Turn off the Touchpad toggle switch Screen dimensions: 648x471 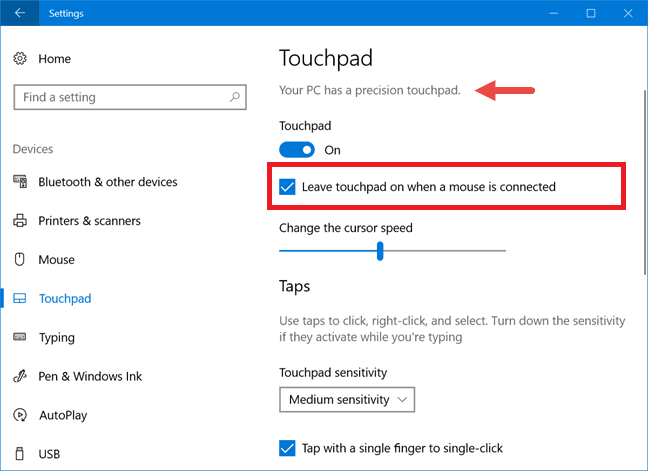pos(297,150)
